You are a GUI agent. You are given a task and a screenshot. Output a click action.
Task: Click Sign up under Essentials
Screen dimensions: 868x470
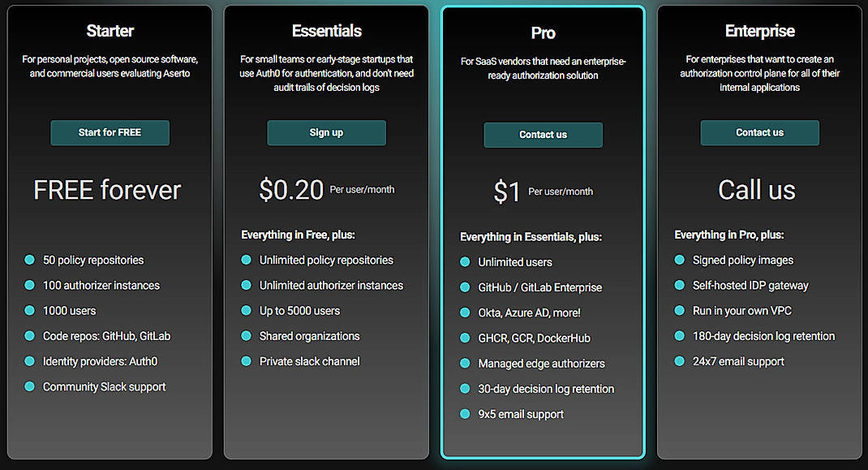point(326,132)
